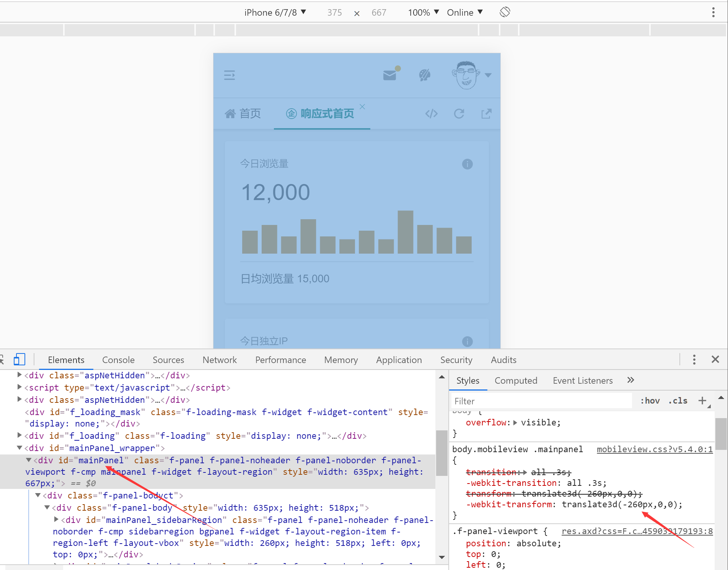Image resolution: width=728 pixels, height=570 pixels.
Task: Expand the transition all .3s triangle
Action: coord(525,472)
